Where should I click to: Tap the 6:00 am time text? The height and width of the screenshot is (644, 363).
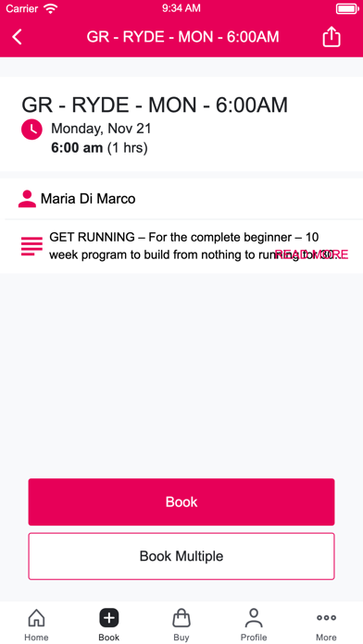point(77,147)
